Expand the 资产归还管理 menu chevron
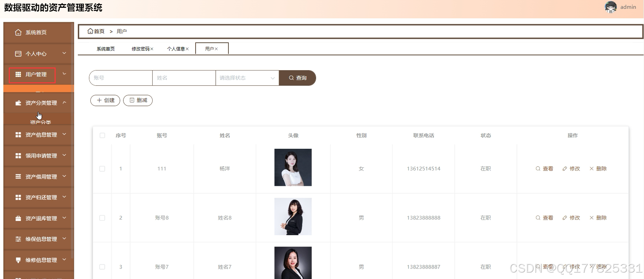The height and width of the screenshot is (279, 644). pos(64,197)
